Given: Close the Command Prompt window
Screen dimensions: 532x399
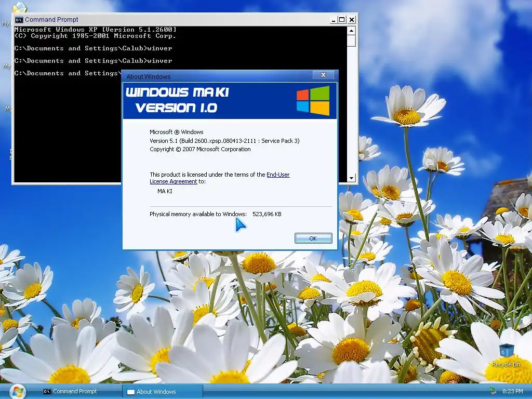Looking at the screenshot, I should pyautogui.click(x=352, y=20).
